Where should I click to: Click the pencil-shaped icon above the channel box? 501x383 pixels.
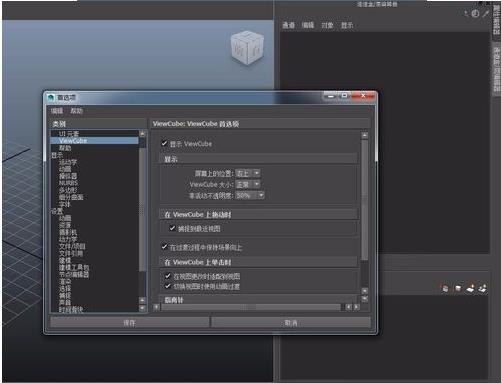pyautogui.click(x=486, y=13)
